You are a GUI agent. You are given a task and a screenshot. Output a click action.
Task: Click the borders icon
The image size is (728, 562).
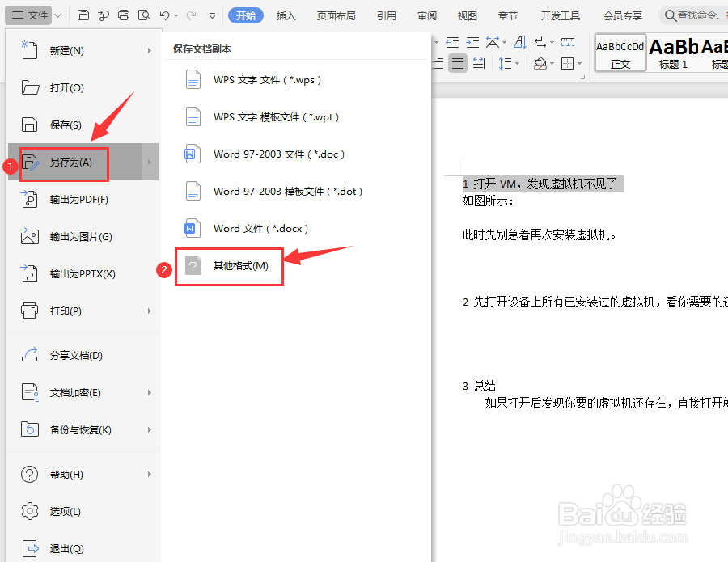coord(567,63)
